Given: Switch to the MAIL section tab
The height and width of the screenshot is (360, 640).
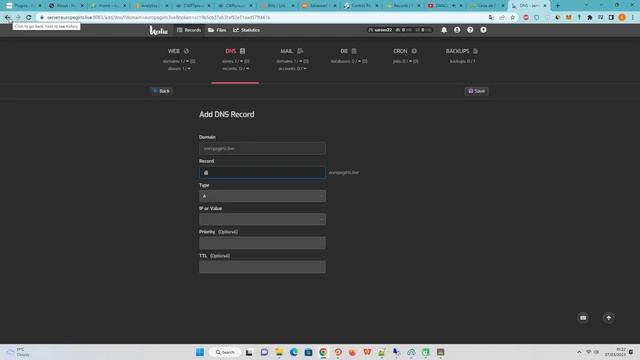Looking at the screenshot, I should [x=292, y=60].
